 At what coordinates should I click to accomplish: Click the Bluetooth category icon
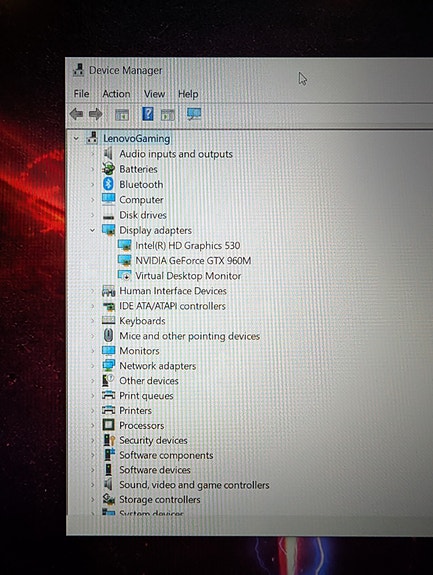click(108, 184)
